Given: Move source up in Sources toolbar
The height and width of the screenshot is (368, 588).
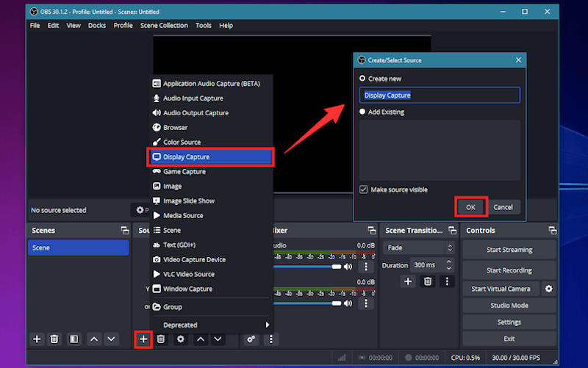Looking at the screenshot, I should pyautogui.click(x=201, y=339).
